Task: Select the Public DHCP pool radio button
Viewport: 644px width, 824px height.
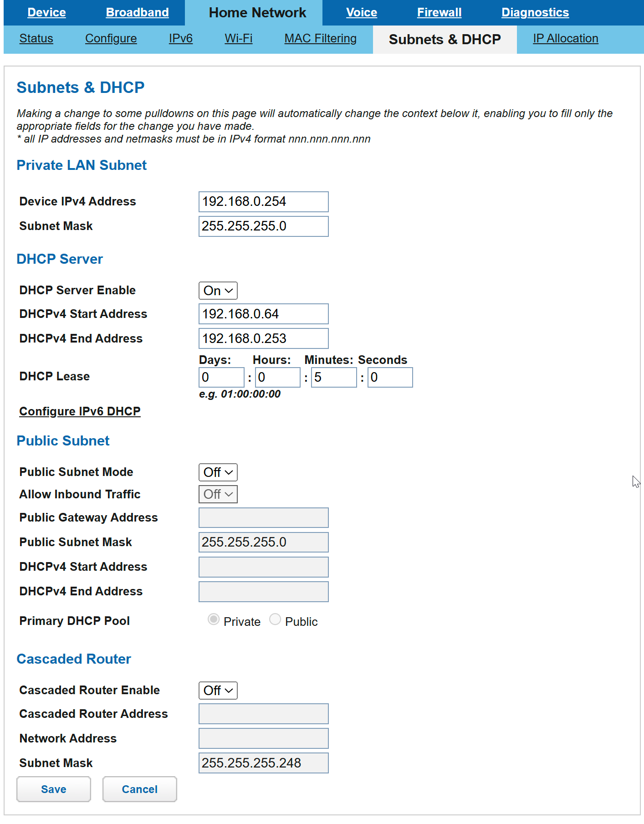Action: 275,619
